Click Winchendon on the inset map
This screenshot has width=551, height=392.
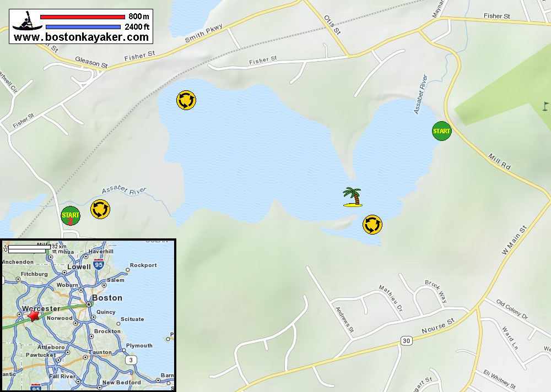point(18,262)
